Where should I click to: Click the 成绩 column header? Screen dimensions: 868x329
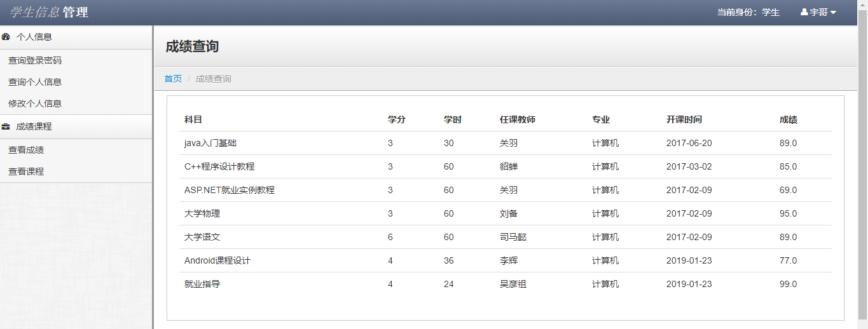(789, 119)
